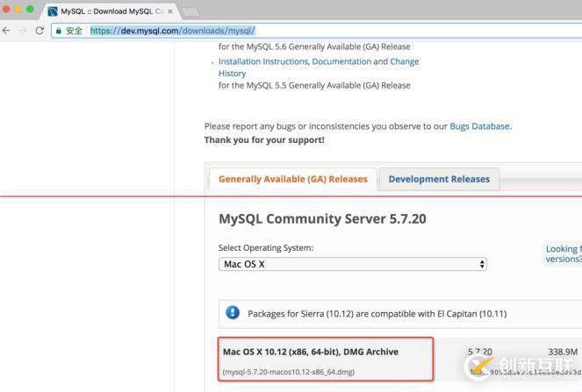Image resolution: width=582 pixels, height=392 pixels.
Task: Click the macOS green fullscreen button
Action: [30, 10]
